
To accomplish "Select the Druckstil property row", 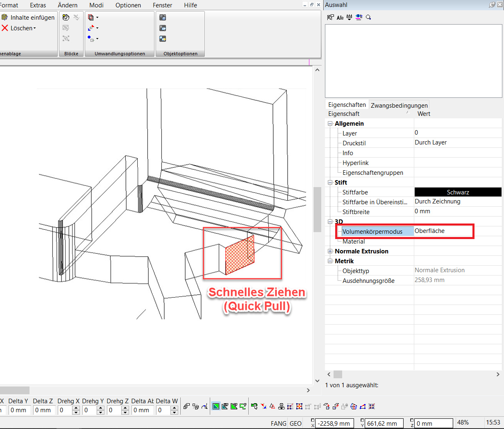I will 414,143.
